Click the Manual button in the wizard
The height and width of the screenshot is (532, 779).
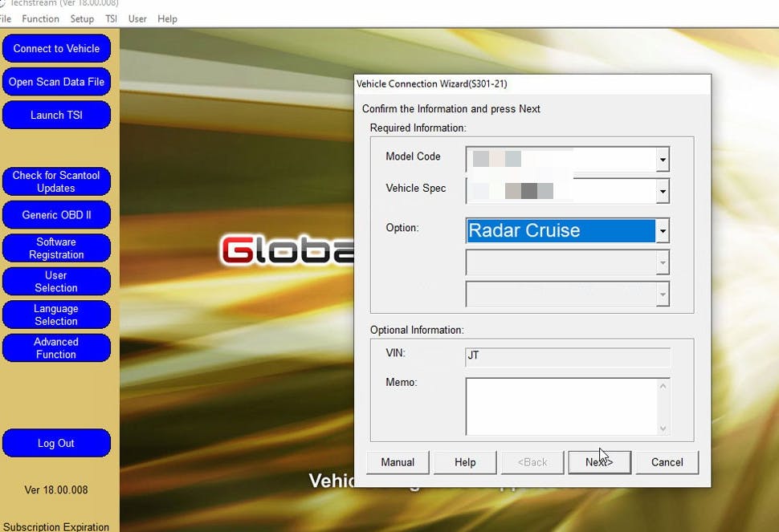(398, 462)
